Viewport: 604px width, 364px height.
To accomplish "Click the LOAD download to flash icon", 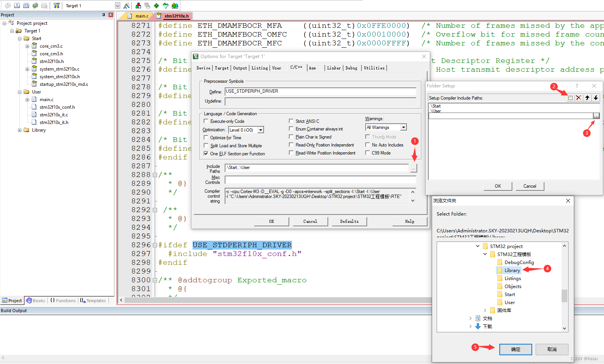I will pyautogui.click(x=57, y=5).
